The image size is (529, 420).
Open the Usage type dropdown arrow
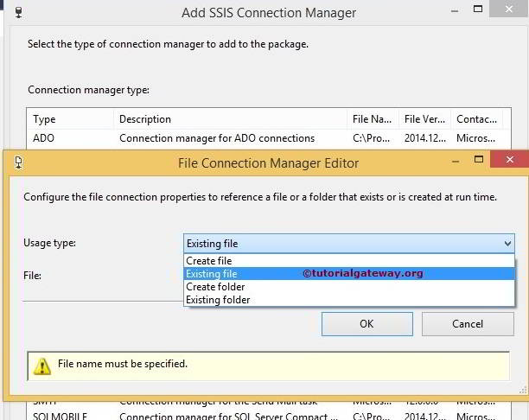507,243
